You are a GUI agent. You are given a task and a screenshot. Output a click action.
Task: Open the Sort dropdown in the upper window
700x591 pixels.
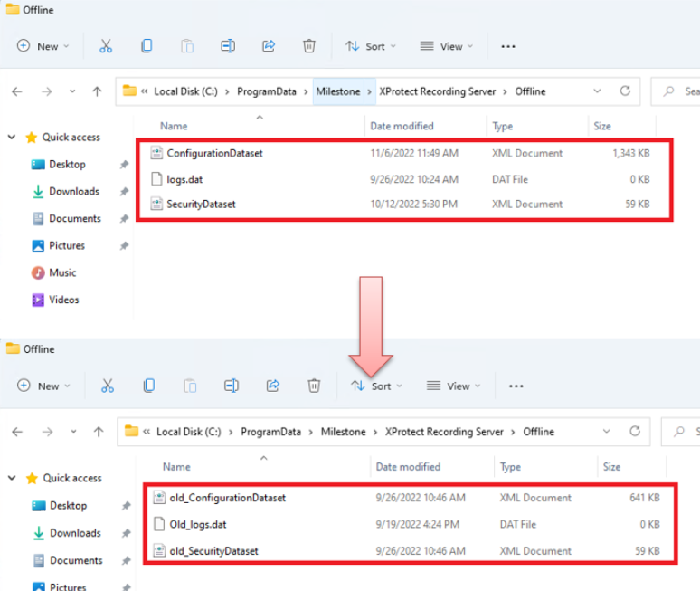(366, 46)
